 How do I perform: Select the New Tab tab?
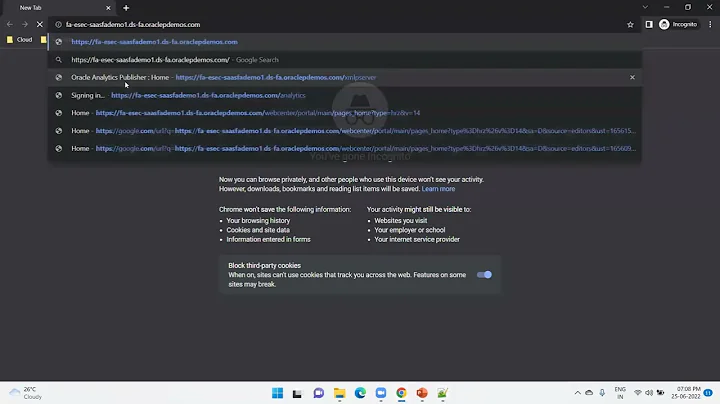click(x=61, y=8)
